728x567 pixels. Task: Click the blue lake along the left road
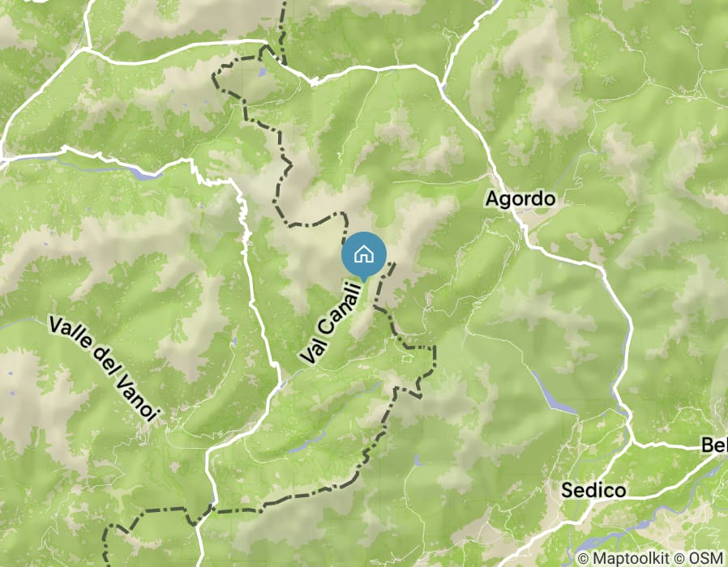click(144, 173)
